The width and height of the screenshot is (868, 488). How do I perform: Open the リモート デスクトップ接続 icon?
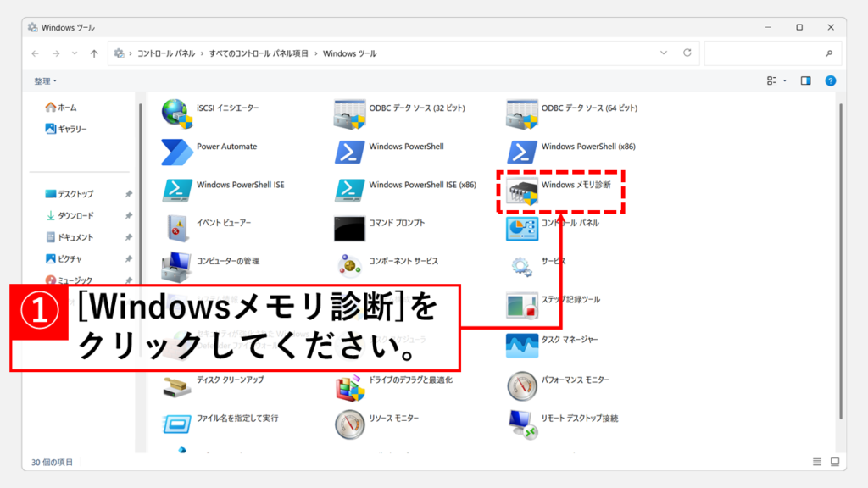pyautogui.click(x=522, y=424)
